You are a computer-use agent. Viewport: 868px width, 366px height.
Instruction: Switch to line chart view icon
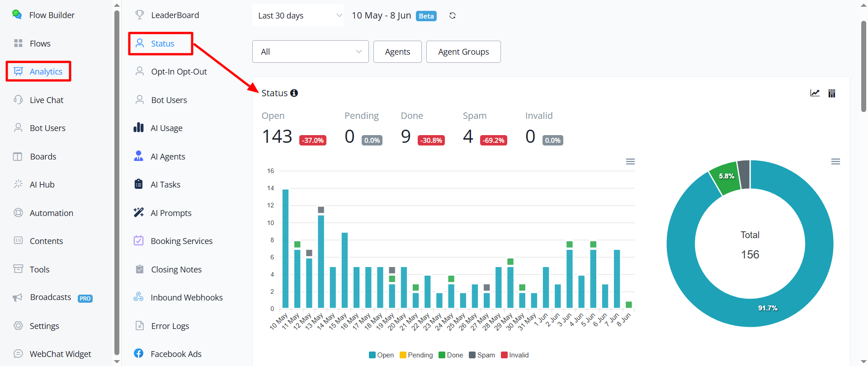point(815,93)
